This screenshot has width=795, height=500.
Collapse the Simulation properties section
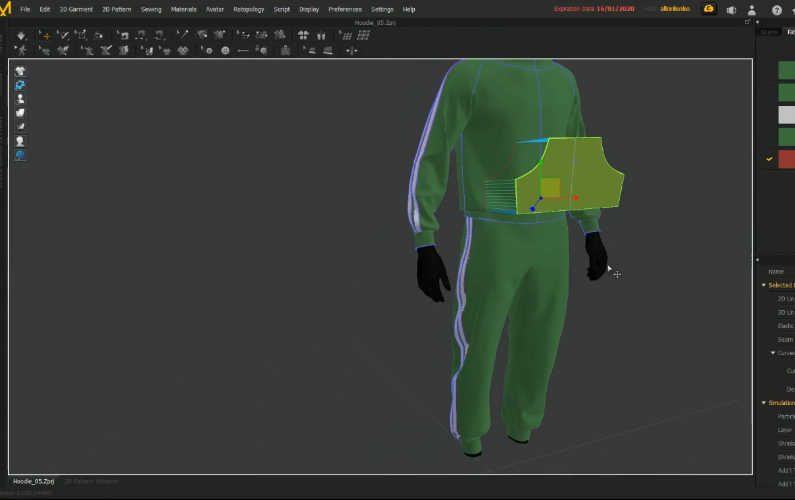(764, 403)
